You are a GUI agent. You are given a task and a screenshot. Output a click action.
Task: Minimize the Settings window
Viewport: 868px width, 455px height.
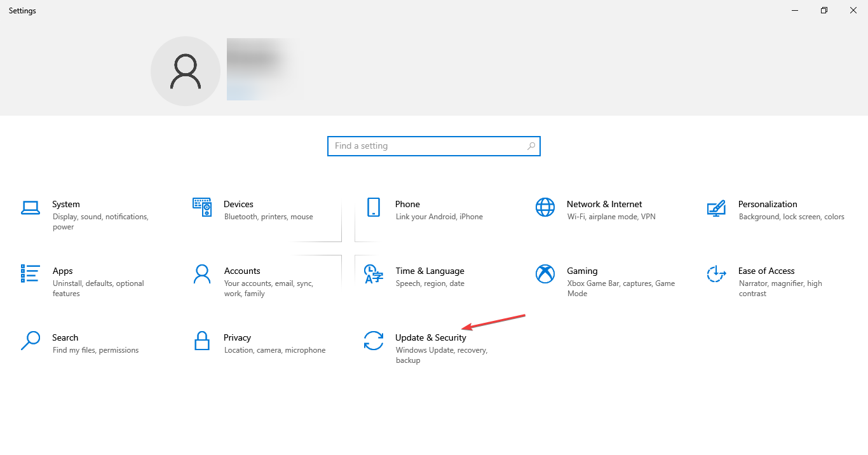click(795, 10)
